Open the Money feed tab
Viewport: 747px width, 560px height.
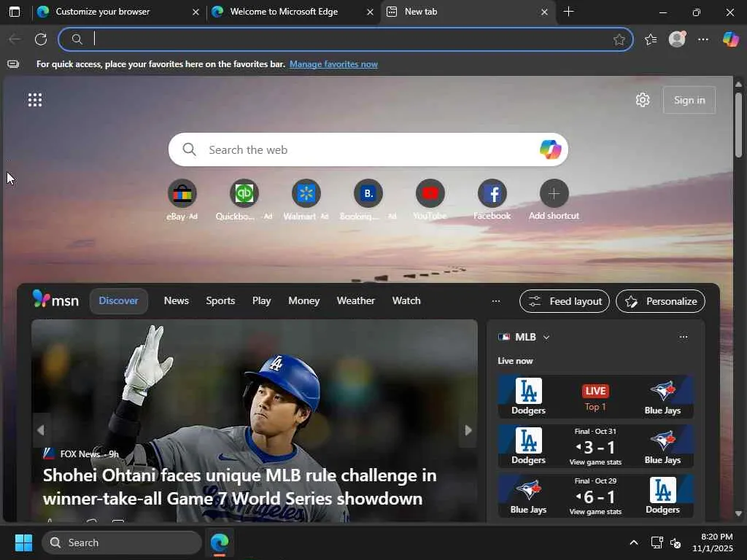(x=304, y=301)
